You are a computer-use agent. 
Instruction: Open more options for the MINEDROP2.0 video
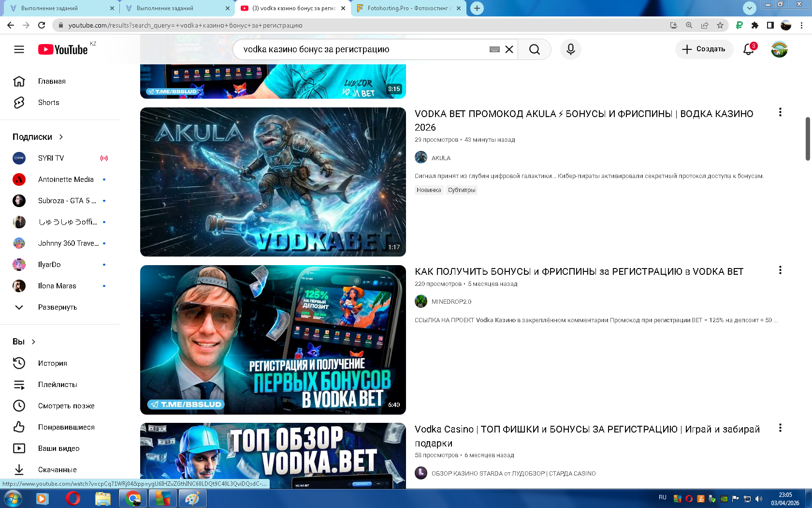pyautogui.click(x=780, y=270)
